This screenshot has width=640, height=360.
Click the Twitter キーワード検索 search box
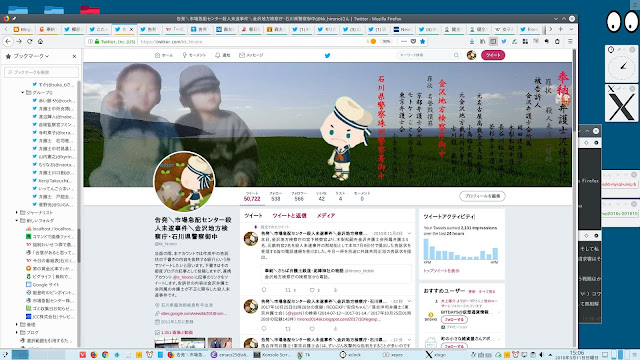[429, 55]
